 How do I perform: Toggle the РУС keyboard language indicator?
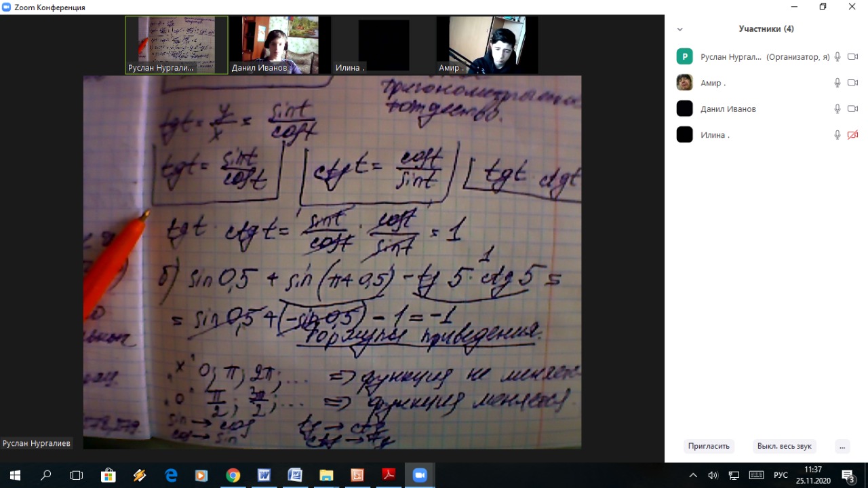pyautogui.click(x=781, y=475)
